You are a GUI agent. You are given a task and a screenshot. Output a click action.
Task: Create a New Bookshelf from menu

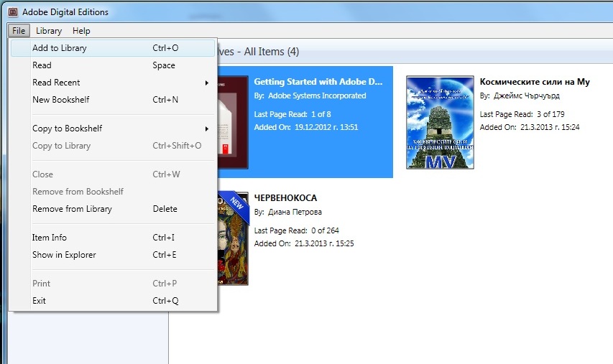pyautogui.click(x=65, y=100)
